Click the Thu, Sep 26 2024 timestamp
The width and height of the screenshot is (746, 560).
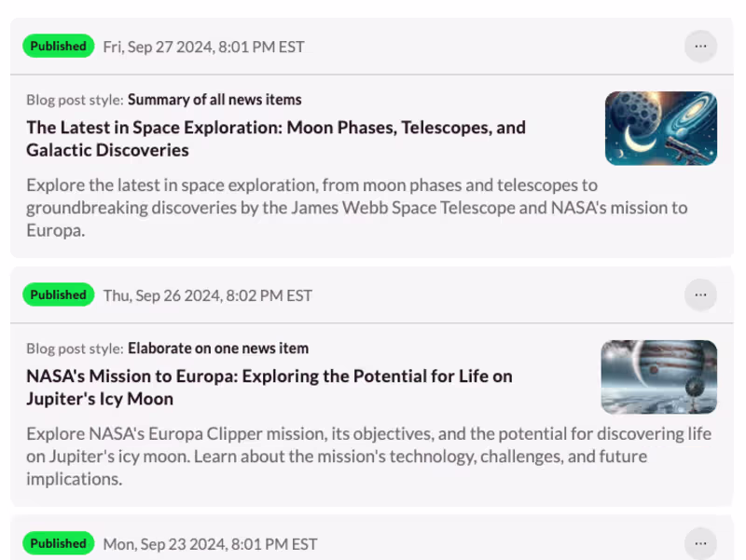point(207,295)
